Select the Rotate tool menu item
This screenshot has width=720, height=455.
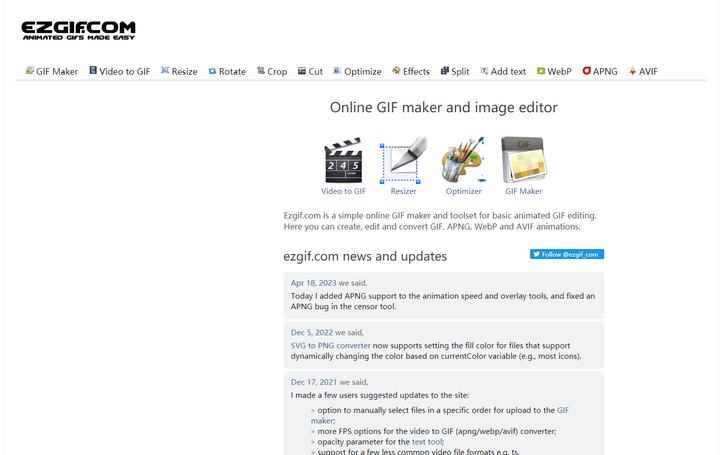(x=227, y=72)
